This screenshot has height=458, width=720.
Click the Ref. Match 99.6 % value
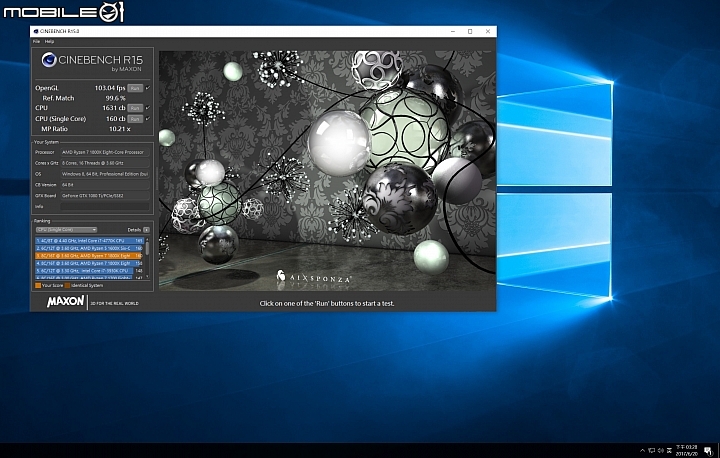click(115, 98)
